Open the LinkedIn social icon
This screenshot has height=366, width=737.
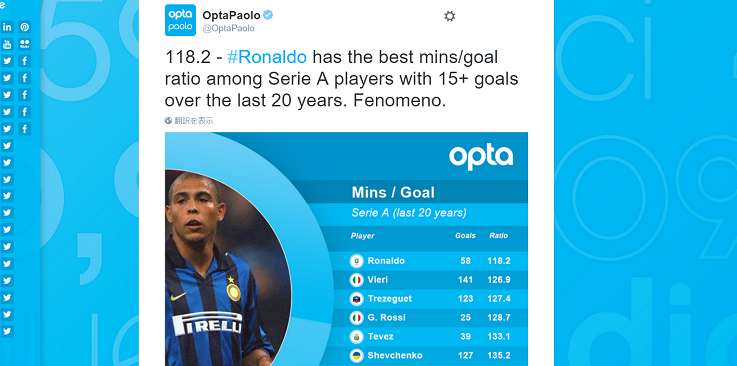tap(7, 27)
